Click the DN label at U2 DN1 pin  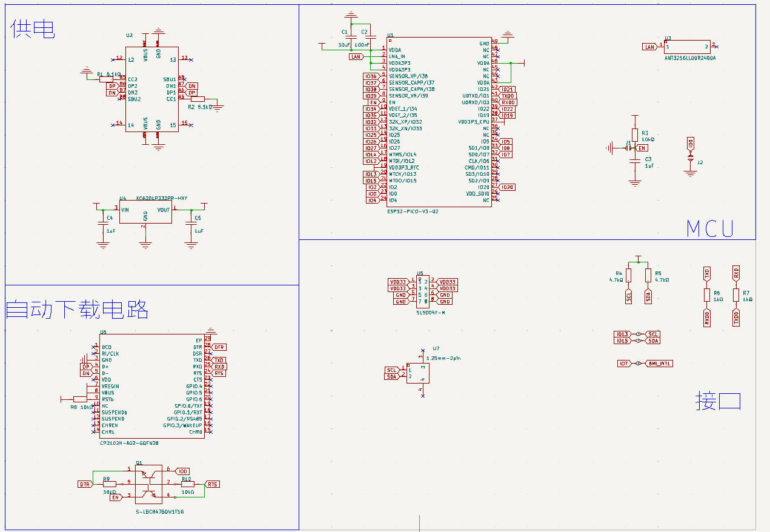(192, 86)
